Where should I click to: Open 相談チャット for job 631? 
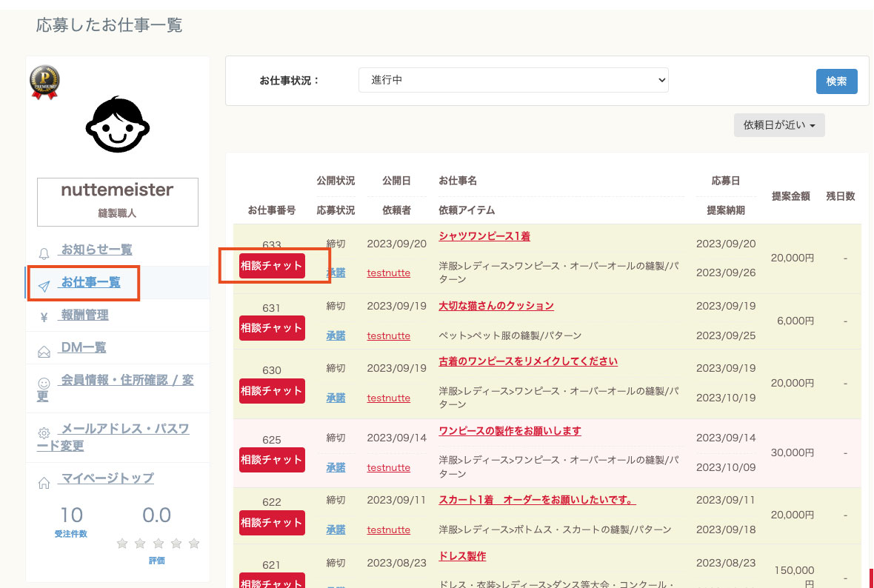(272, 328)
